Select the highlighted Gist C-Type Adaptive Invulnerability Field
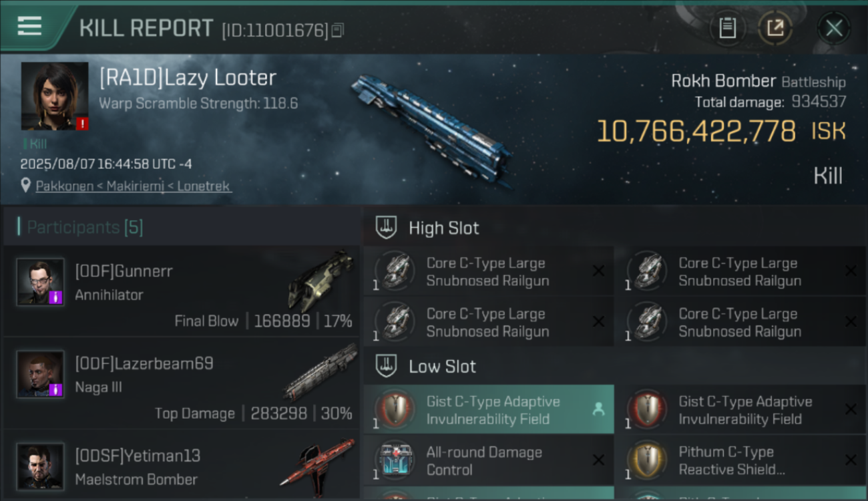This screenshot has height=501, width=868. click(489, 409)
